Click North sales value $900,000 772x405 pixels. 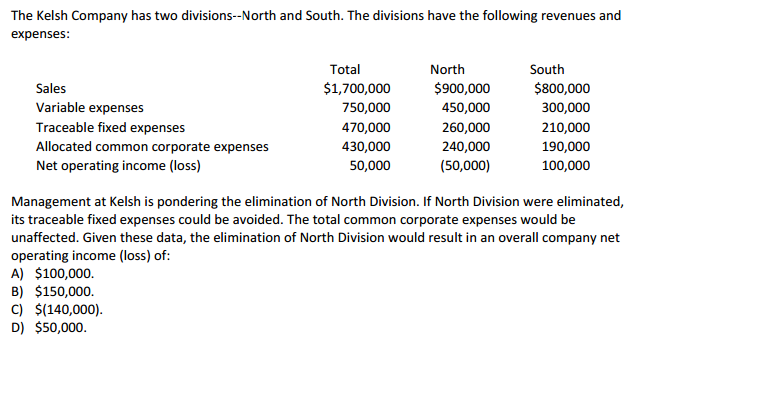[462, 89]
